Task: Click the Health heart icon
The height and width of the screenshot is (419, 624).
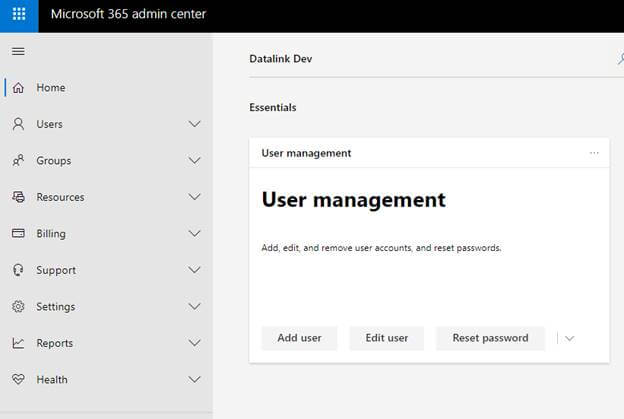Action: [x=18, y=379]
